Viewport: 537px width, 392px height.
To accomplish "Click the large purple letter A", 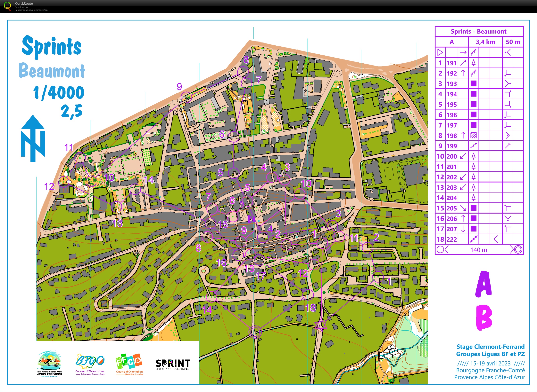I will coord(483,284).
